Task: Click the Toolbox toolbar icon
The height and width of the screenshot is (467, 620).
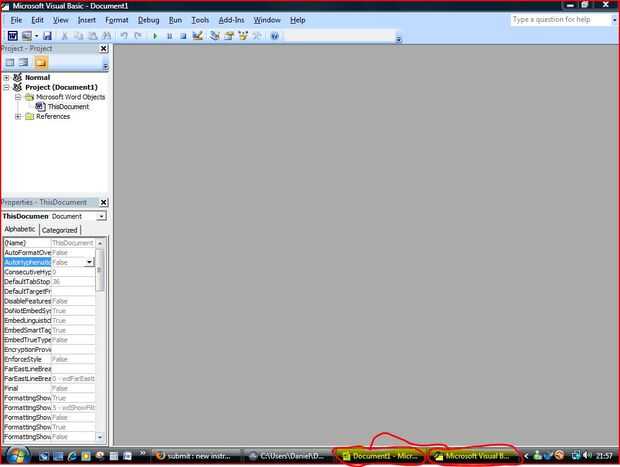Action: (257, 36)
